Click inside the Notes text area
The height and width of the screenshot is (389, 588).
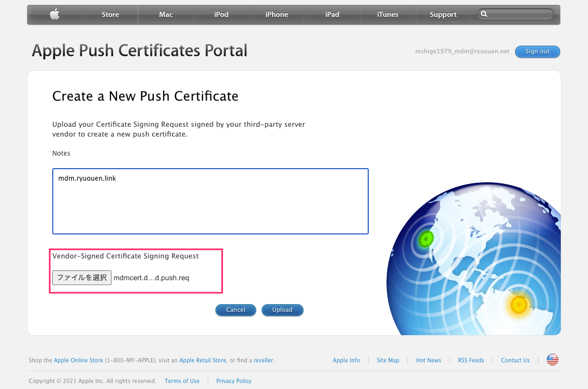[211, 201]
